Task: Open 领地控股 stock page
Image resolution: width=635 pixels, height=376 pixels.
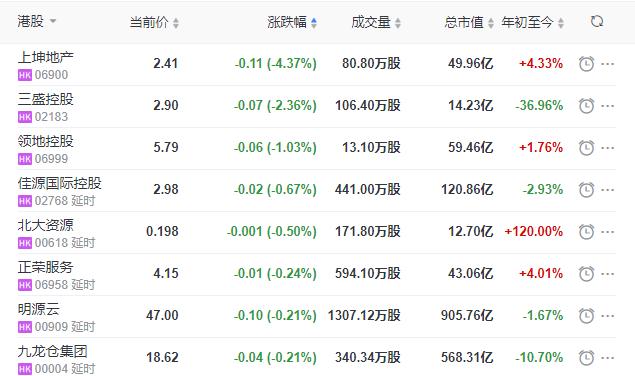Action: point(46,141)
